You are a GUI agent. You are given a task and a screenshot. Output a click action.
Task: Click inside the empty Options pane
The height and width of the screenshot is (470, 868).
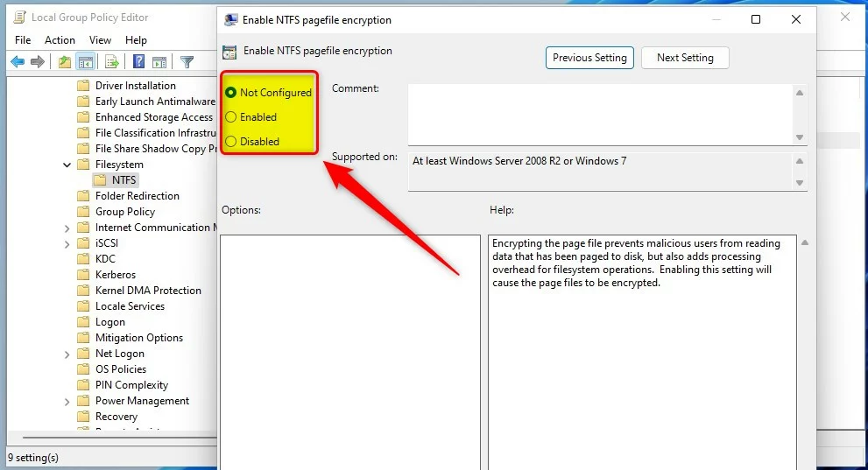(350, 352)
